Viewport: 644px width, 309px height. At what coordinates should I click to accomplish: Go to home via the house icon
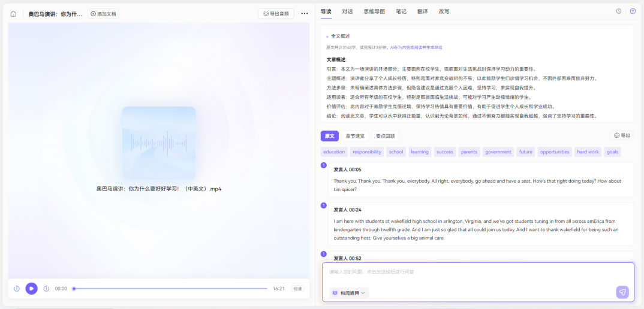pos(14,14)
